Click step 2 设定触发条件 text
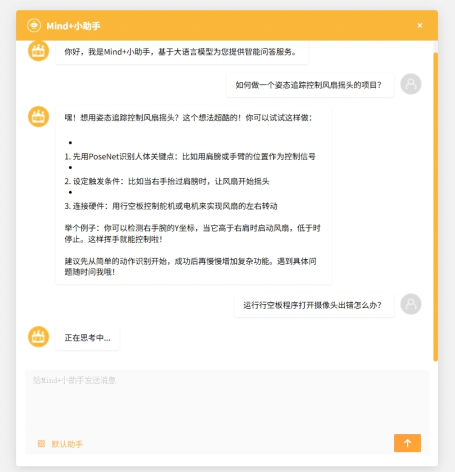This screenshot has height=472, width=455. click(167, 181)
